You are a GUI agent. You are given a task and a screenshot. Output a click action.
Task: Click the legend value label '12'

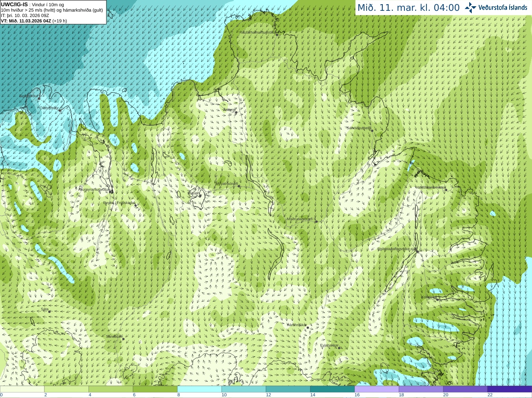point(268,395)
